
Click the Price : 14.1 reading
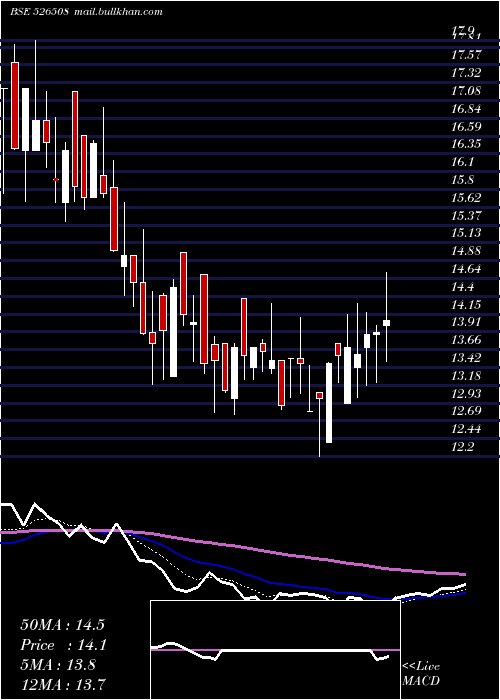(x=62, y=645)
